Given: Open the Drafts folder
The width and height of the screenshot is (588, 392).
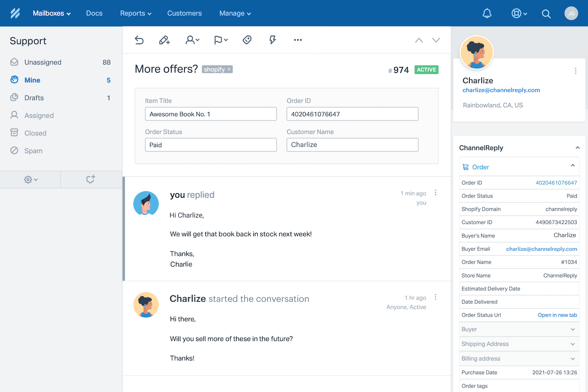Looking at the screenshot, I should pyautogui.click(x=61, y=98).
